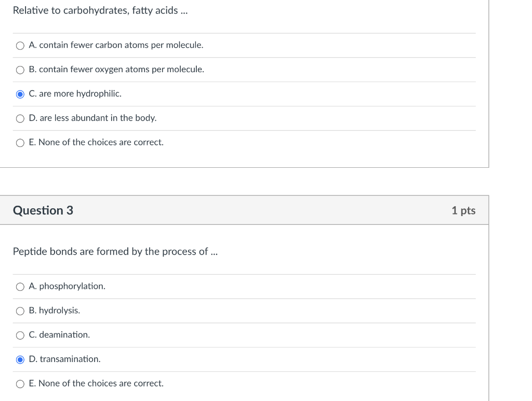Select answer B about fewer oxygen atoms

[x=20, y=69]
